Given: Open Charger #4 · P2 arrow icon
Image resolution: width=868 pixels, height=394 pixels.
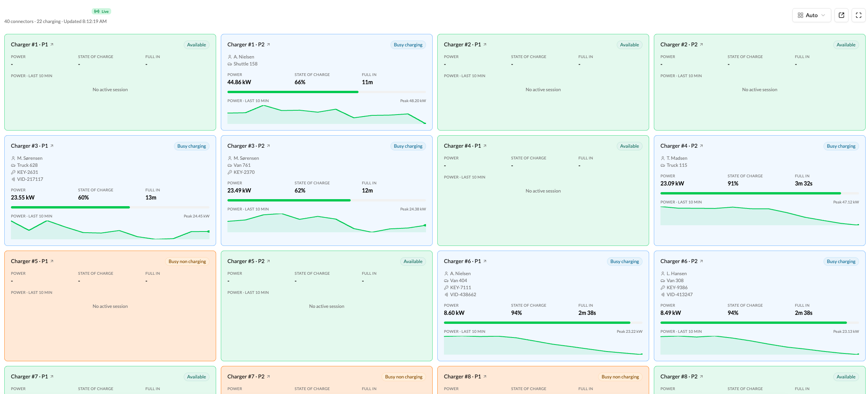Looking at the screenshot, I should tap(701, 146).
